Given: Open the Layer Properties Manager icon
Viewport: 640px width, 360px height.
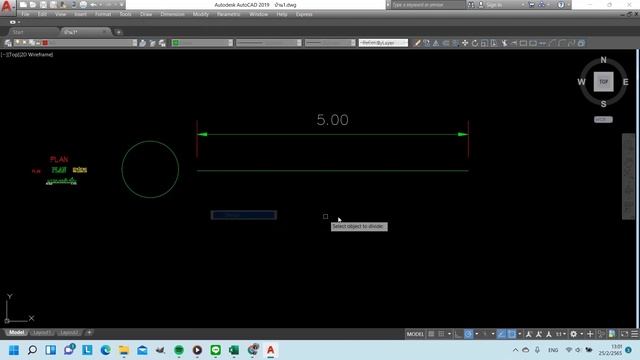Looking at the screenshot, I should pos(8,43).
